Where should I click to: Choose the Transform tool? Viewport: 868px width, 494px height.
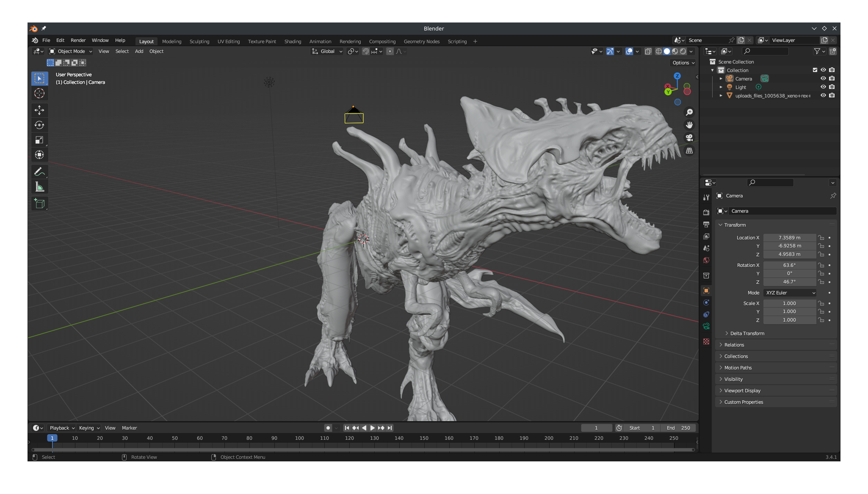pyautogui.click(x=39, y=155)
